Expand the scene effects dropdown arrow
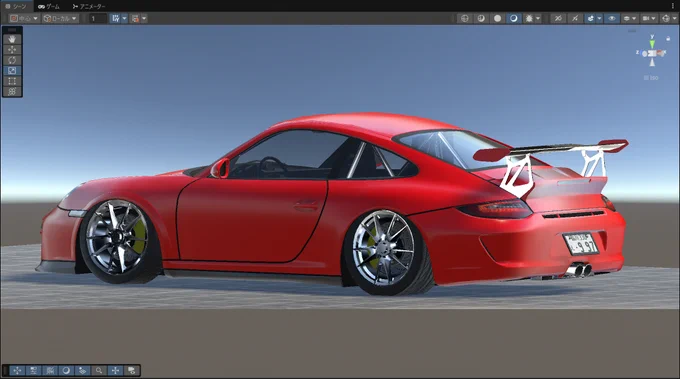The height and width of the screenshot is (379, 680). (599, 18)
